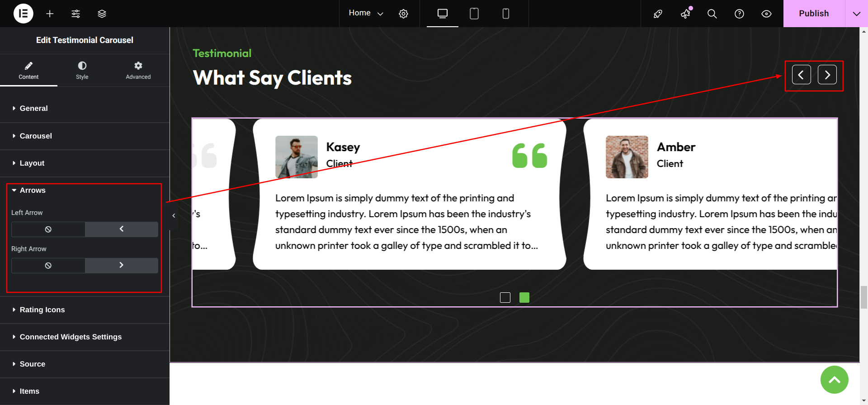Collapse the editor panel handle

coord(174,216)
